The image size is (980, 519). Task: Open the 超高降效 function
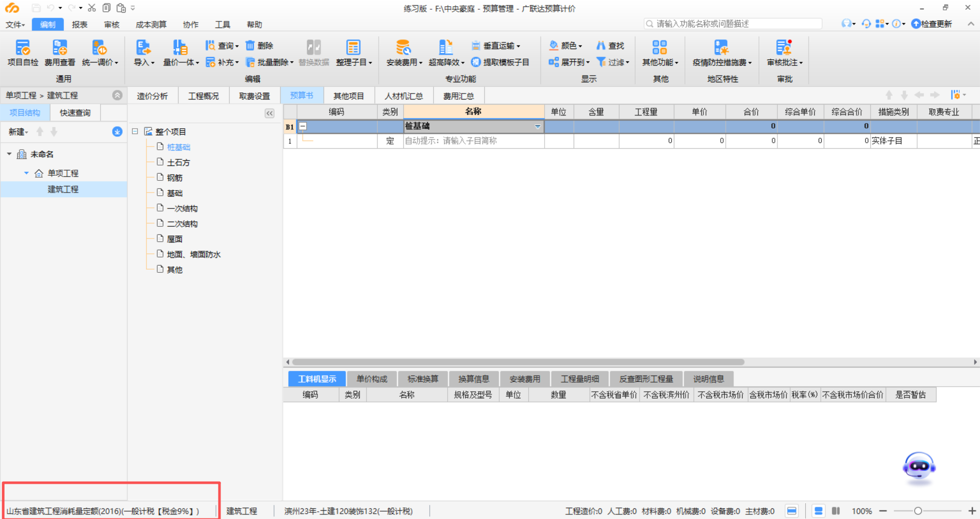pos(445,53)
